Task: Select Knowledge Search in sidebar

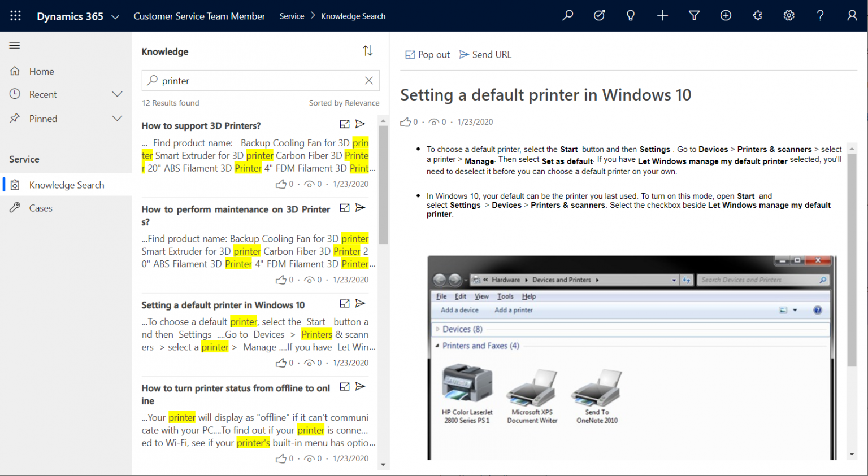Action: pyautogui.click(x=66, y=185)
